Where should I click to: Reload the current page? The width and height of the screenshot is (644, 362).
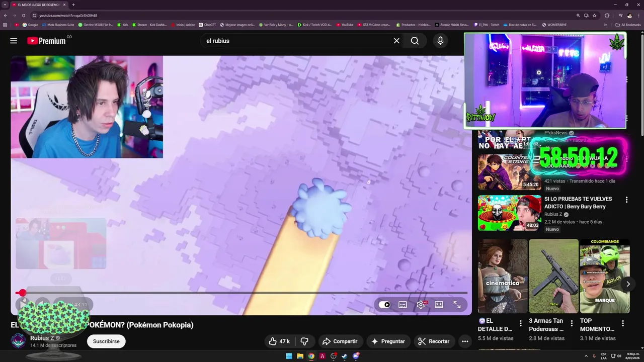point(23,16)
